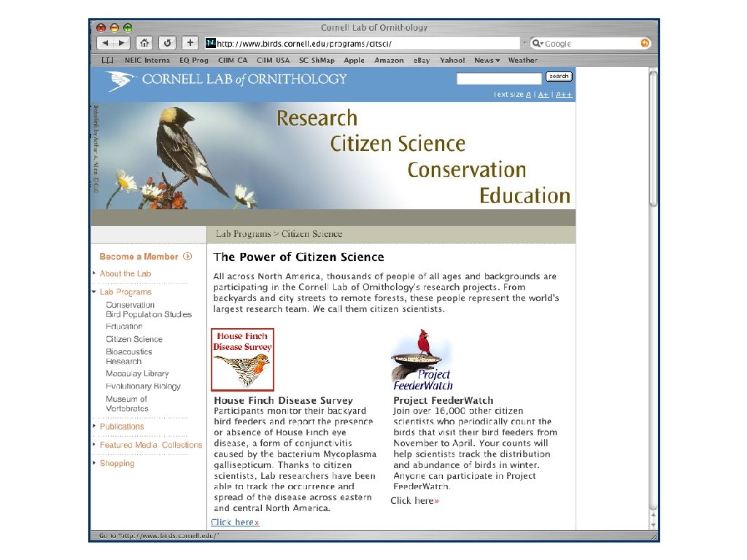The image size is (747, 560).
Task: Open the Weather bookmark
Action: click(522, 60)
